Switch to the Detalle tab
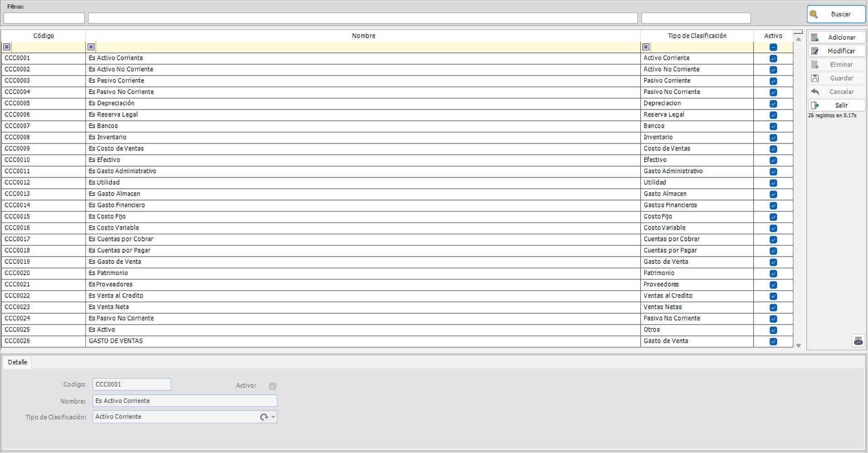The image size is (868, 453). [17, 362]
